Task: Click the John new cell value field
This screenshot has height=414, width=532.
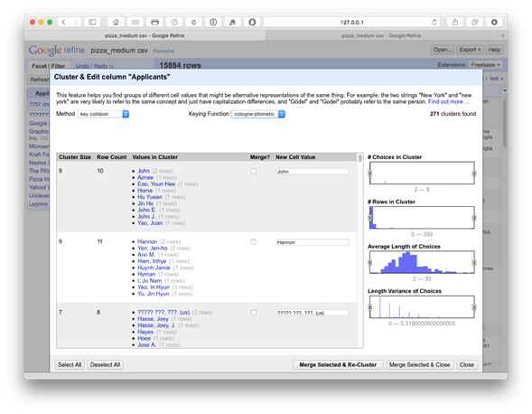Action: pos(313,172)
